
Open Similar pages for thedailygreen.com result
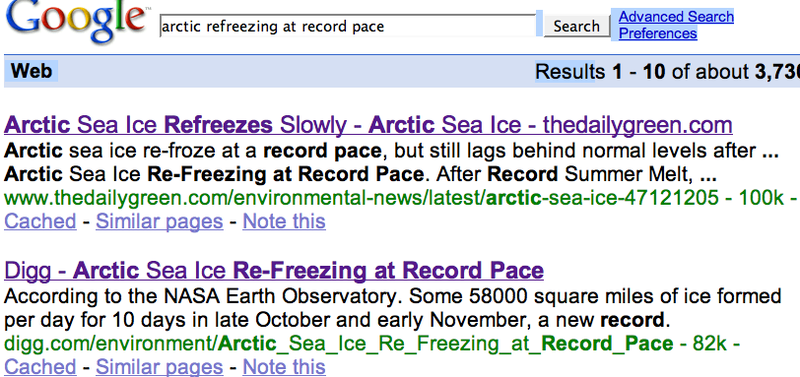(x=159, y=221)
